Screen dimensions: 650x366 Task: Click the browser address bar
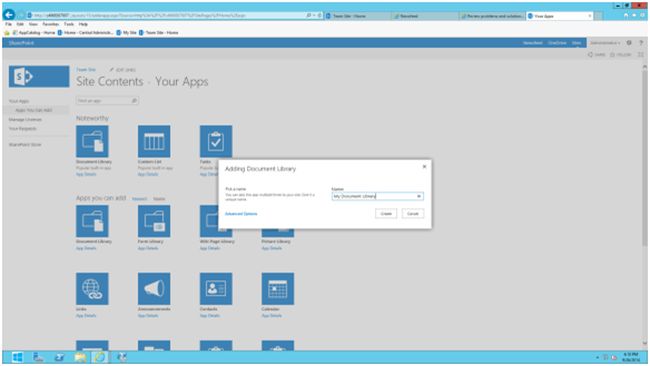click(166, 15)
